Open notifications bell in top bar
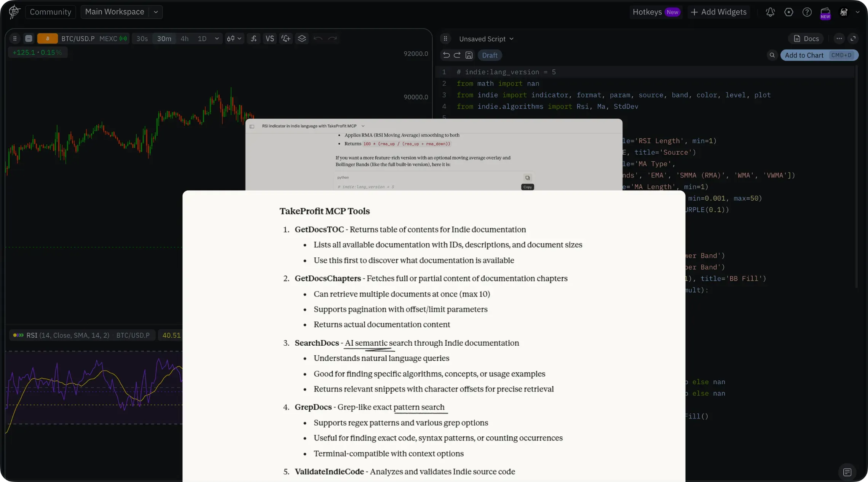The width and height of the screenshot is (868, 482). click(x=770, y=12)
